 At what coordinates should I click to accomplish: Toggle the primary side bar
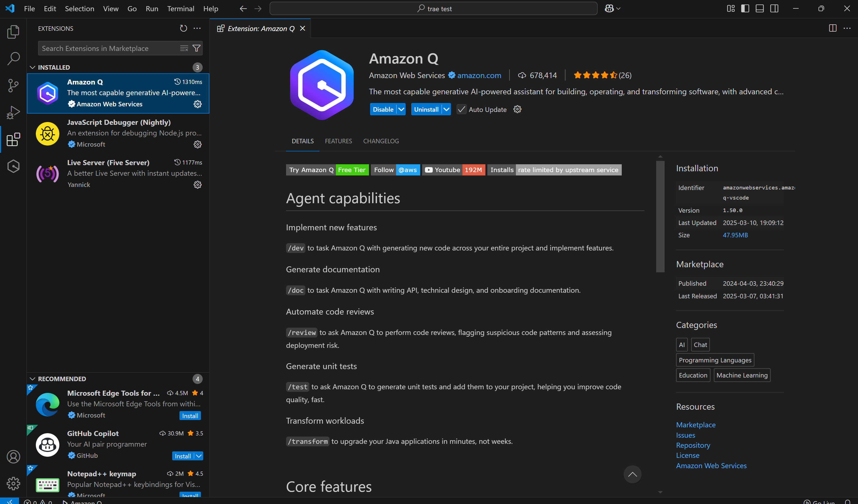(745, 8)
